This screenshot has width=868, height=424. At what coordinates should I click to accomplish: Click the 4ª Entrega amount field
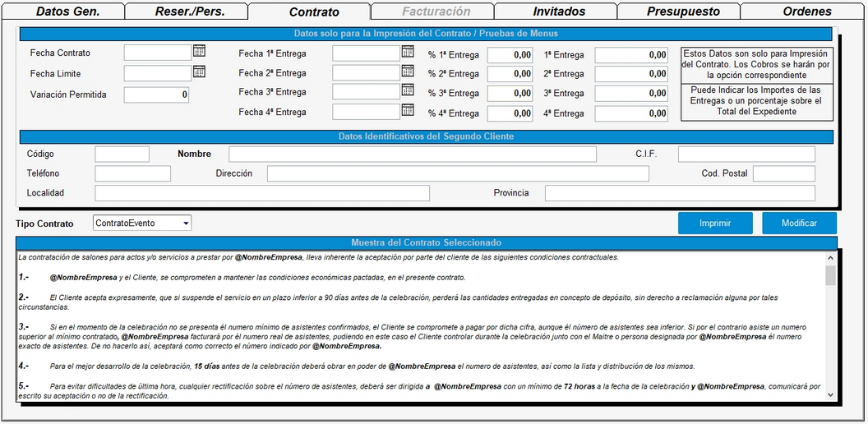click(x=631, y=113)
